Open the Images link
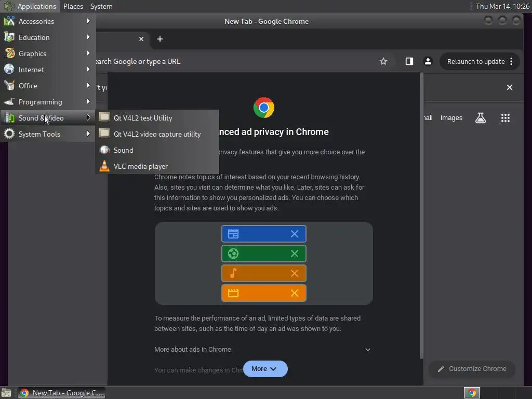Image resolution: width=532 pixels, height=399 pixels. tap(451, 118)
